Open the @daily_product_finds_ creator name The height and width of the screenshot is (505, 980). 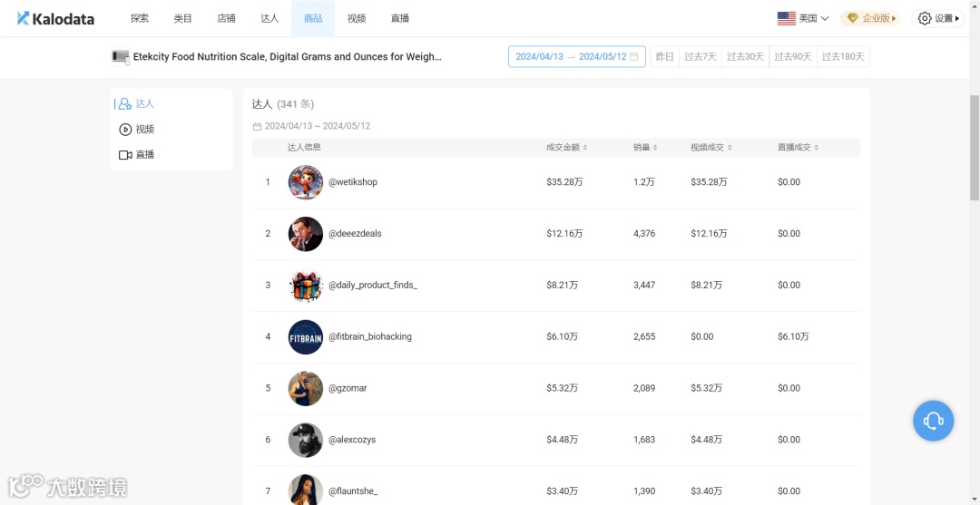[373, 286]
